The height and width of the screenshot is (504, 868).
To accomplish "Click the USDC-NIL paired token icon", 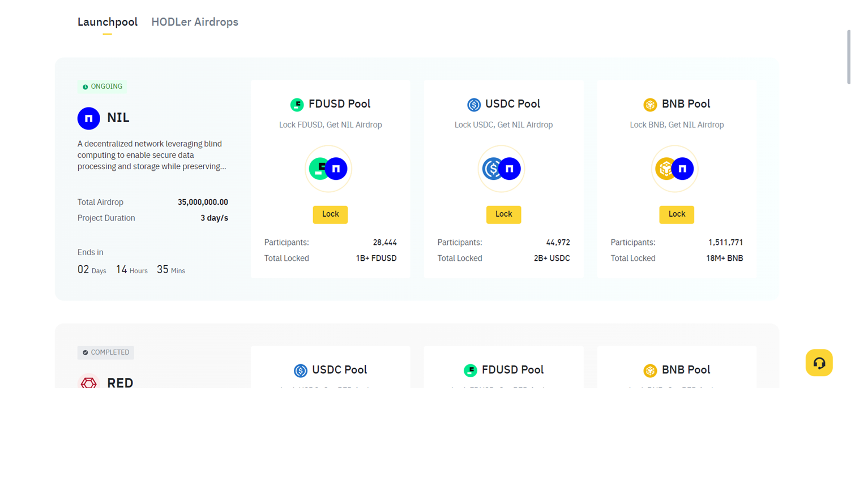I will tap(502, 169).
